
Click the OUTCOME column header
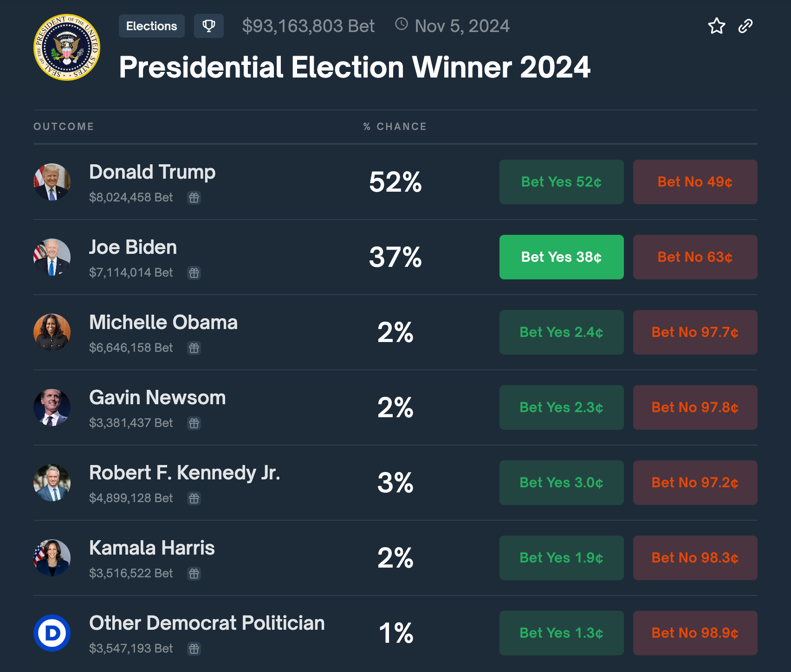[x=64, y=126]
